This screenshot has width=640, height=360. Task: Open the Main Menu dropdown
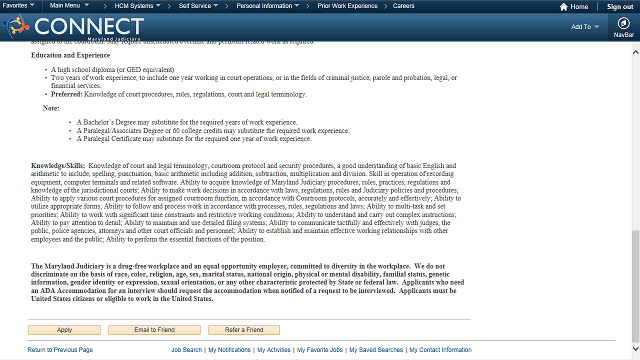point(69,6)
